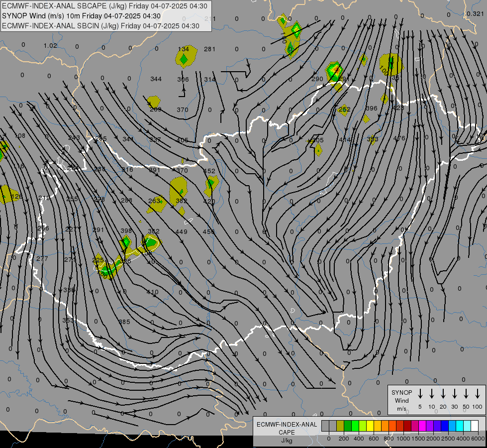Click the 4000 tick label on CAPE scale
Screen dimensions: 487x448
[463, 439]
